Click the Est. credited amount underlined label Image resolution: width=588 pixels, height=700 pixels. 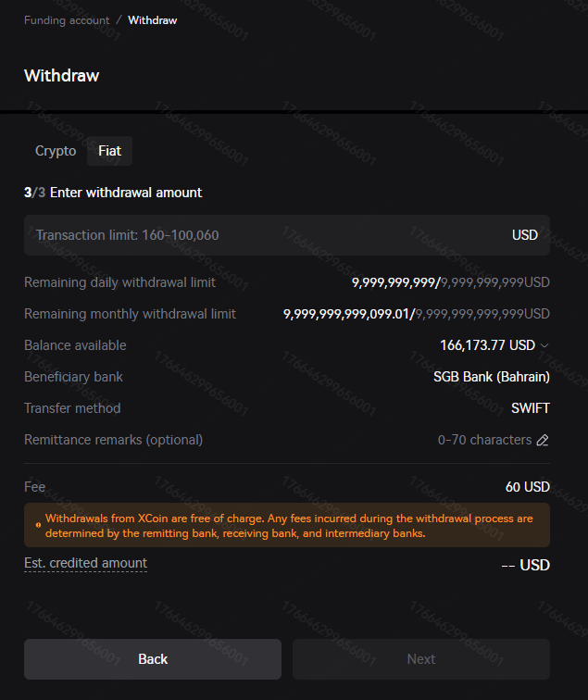(85, 563)
